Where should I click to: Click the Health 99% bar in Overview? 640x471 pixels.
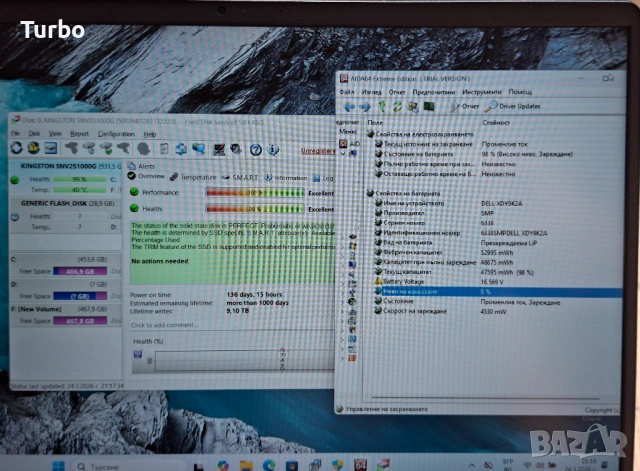click(x=256, y=209)
